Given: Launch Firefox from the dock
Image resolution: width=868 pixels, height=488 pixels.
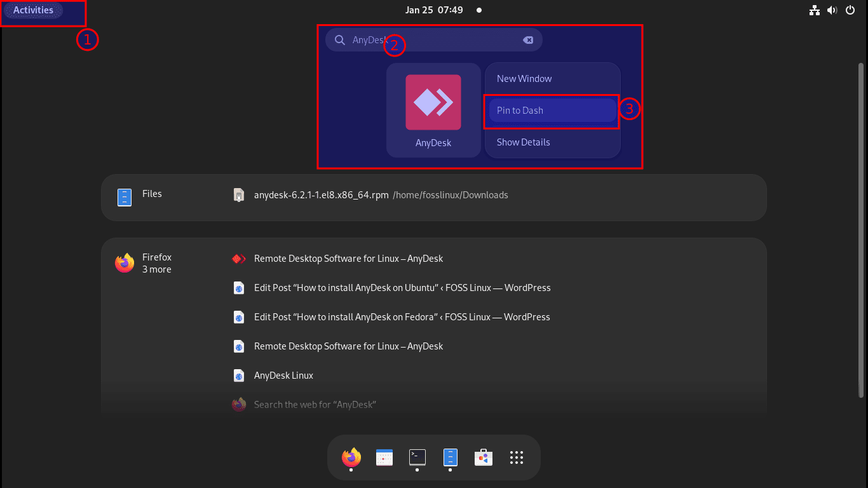Looking at the screenshot, I should tap(351, 457).
